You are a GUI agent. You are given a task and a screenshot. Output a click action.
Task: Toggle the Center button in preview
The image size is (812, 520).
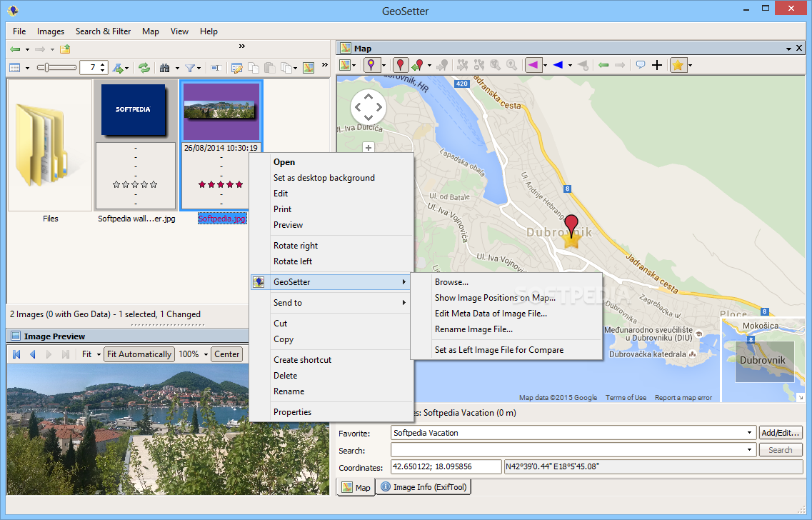click(227, 354)
